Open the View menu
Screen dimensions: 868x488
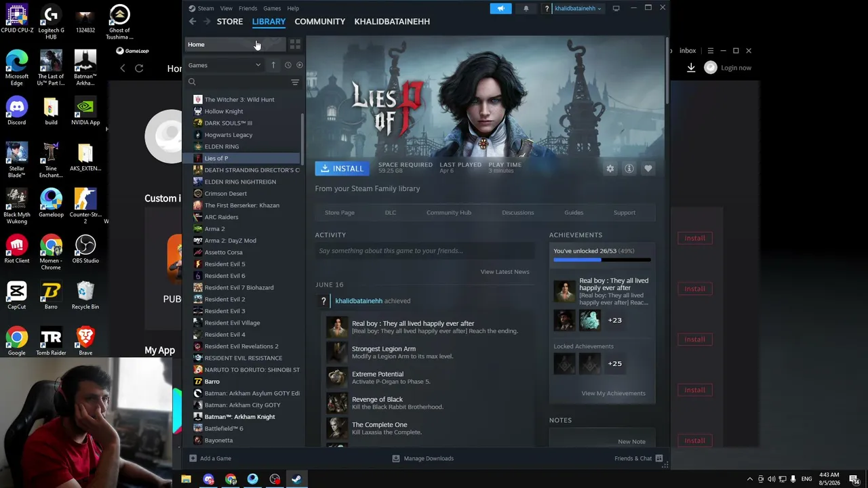pos(226,8)
